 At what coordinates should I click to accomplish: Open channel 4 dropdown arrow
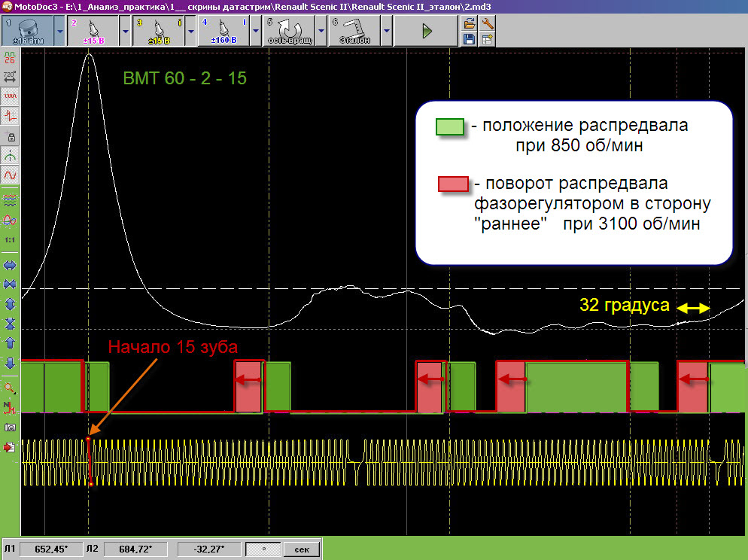pyautogui.click(x=256, y=31)
